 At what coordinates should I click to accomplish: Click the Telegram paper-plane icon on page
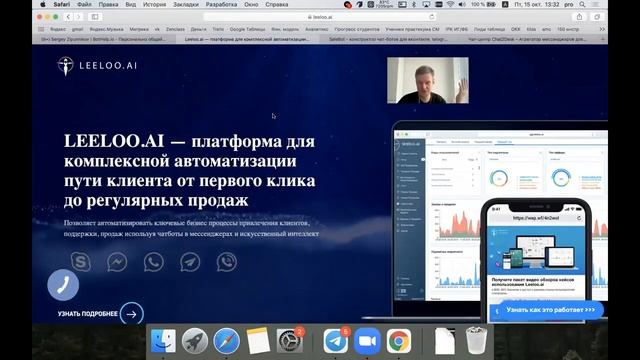(x=190, y=262)
